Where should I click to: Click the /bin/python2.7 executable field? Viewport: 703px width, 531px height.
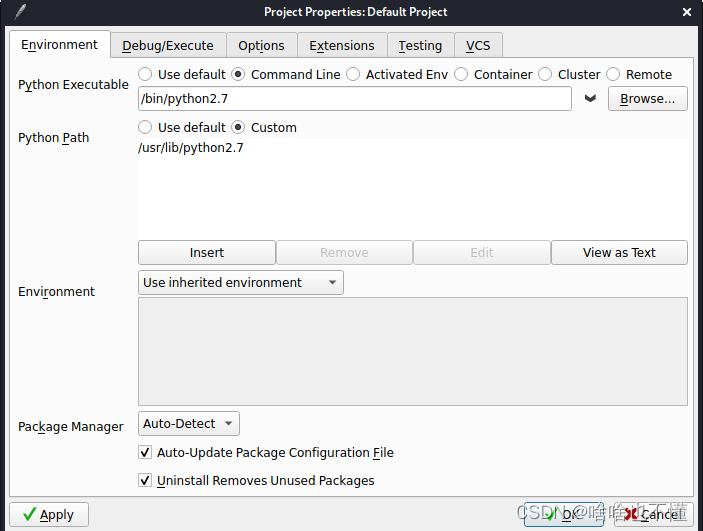355,99
